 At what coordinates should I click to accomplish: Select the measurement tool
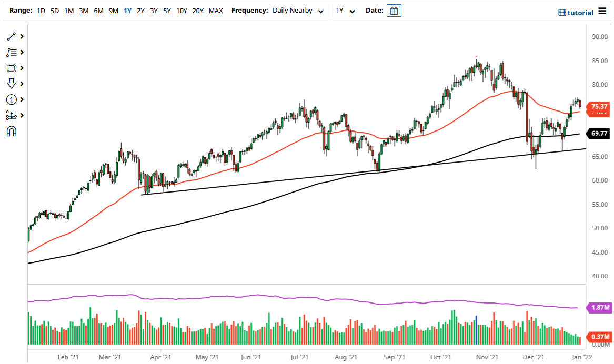click(11, 115)
